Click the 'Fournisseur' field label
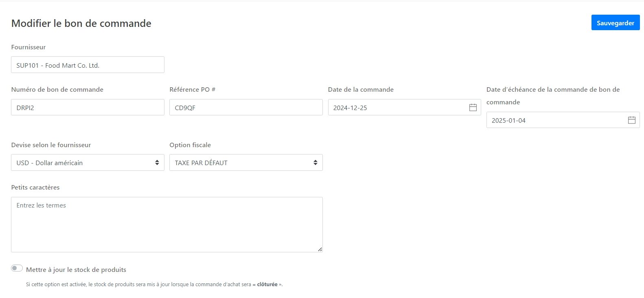The height and width of the screenshot is (298, 644). pos(28,47)
